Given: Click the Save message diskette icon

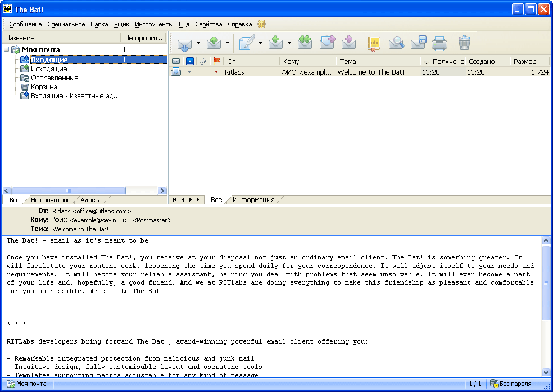Looking at the screenshot, I should pyautogui.click(x=419, y=42).
